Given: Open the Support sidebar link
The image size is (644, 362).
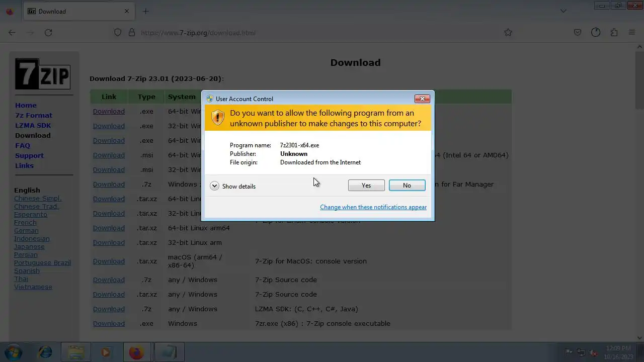Looking at the screenshot, I should pyautogui.click(x=29, y=155).
